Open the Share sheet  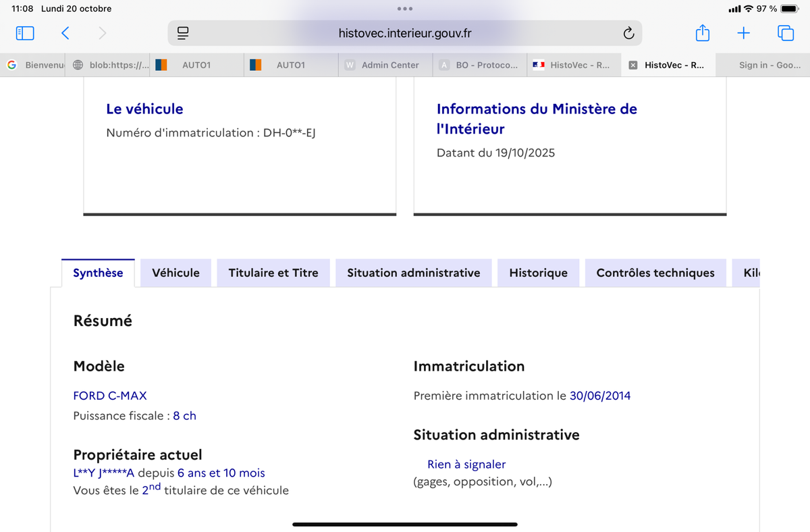(702, 33)
